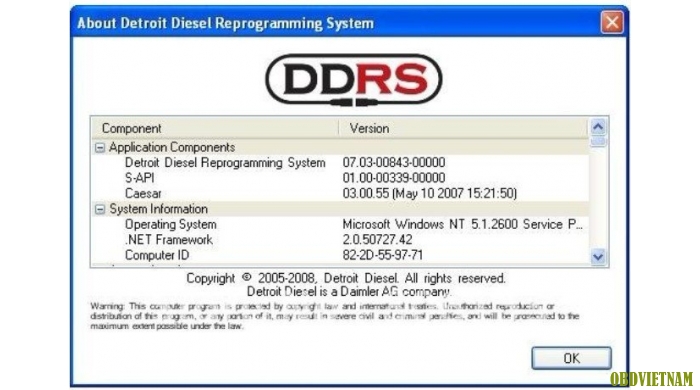Click the DDRS logo image

click(354, 80)
